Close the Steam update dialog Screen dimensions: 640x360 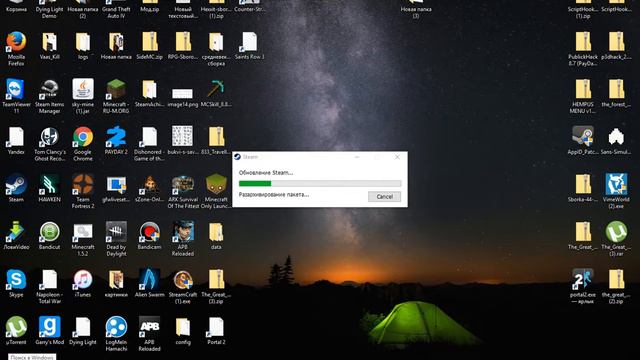click(397, 157)
